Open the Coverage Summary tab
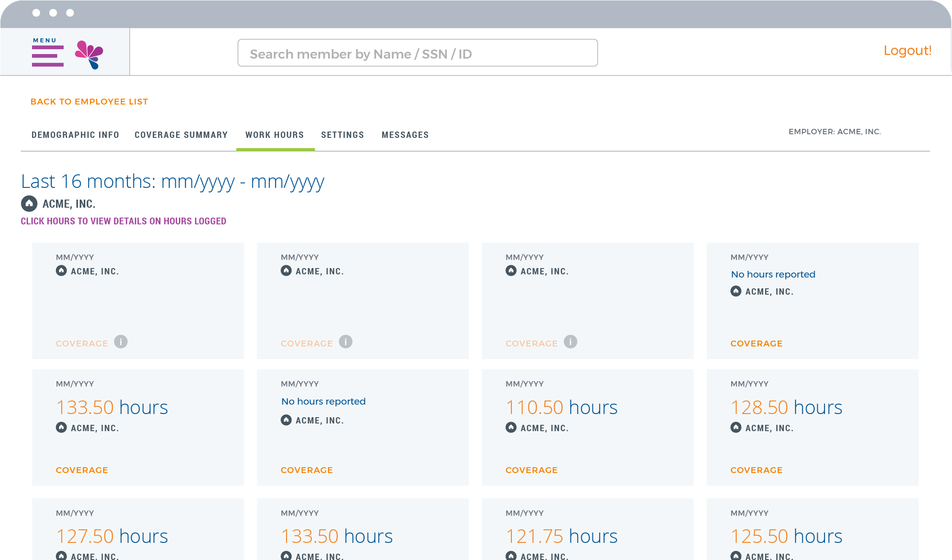952x560 pixels. pyautogui.click(x=181, y=135)
